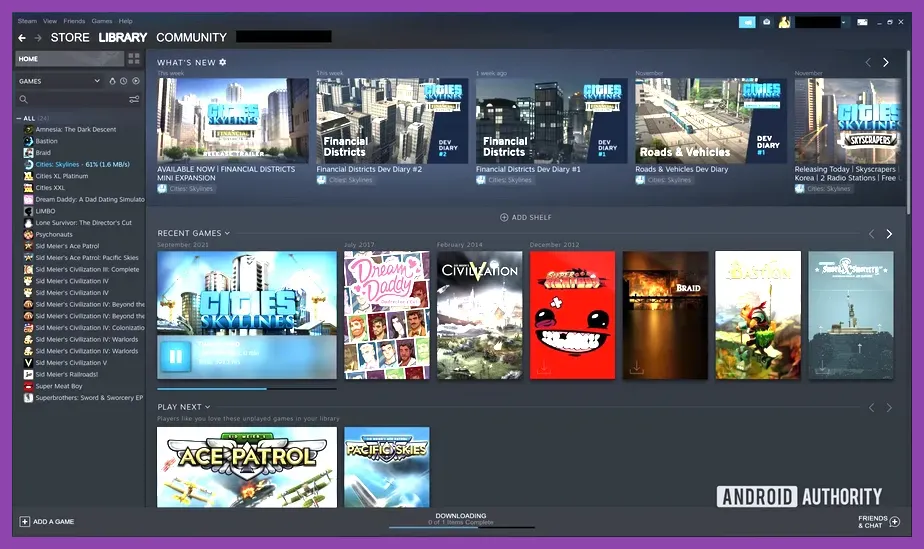Open advanced library filter sliders icon
Screen dimensions: 924x549
134,100
